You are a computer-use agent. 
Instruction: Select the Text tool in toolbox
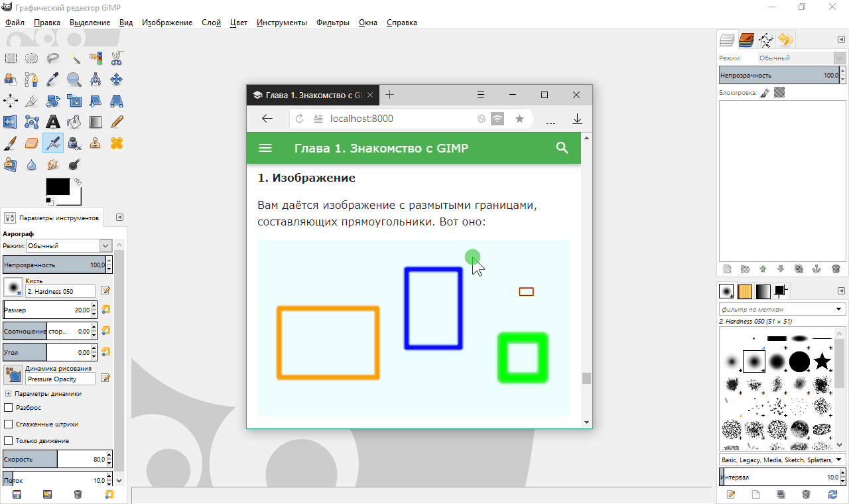pyautogui.click(x=53, y=122)
